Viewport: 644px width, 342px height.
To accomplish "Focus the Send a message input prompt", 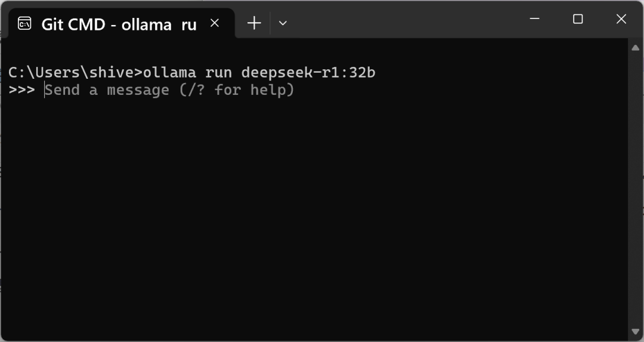I will point(169,90).
